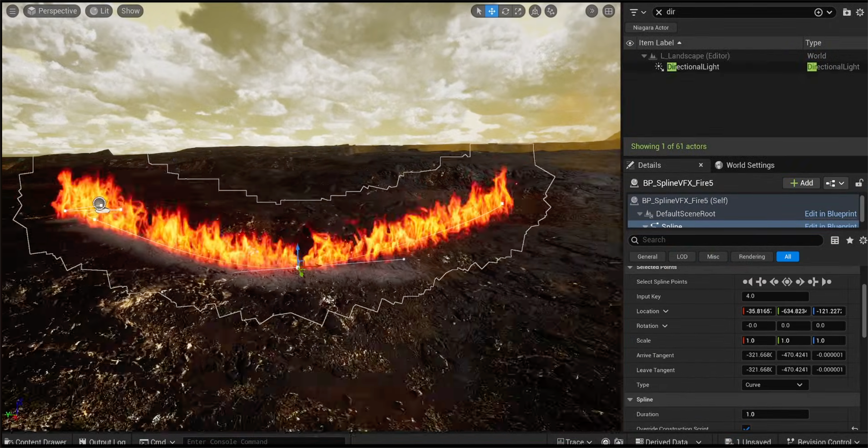
Task: Toggle surface snapping icon in viewport toolbar
Action: point(551,11)
